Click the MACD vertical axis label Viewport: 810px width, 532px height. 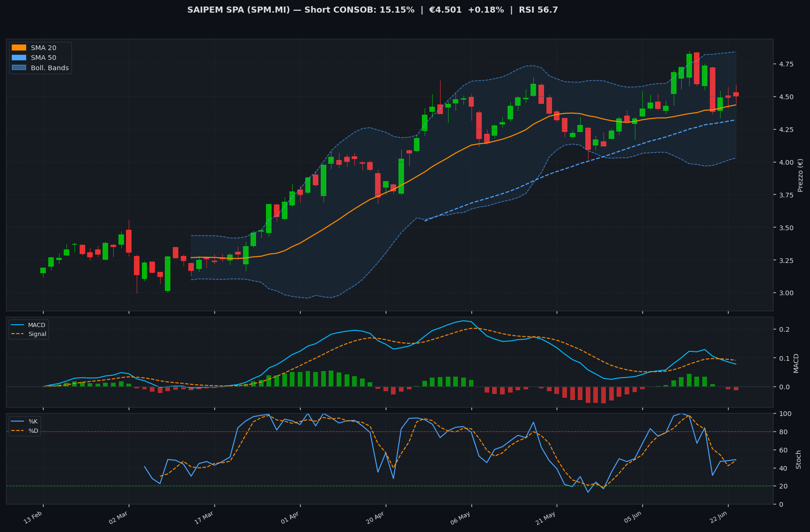tap(796, 363)
